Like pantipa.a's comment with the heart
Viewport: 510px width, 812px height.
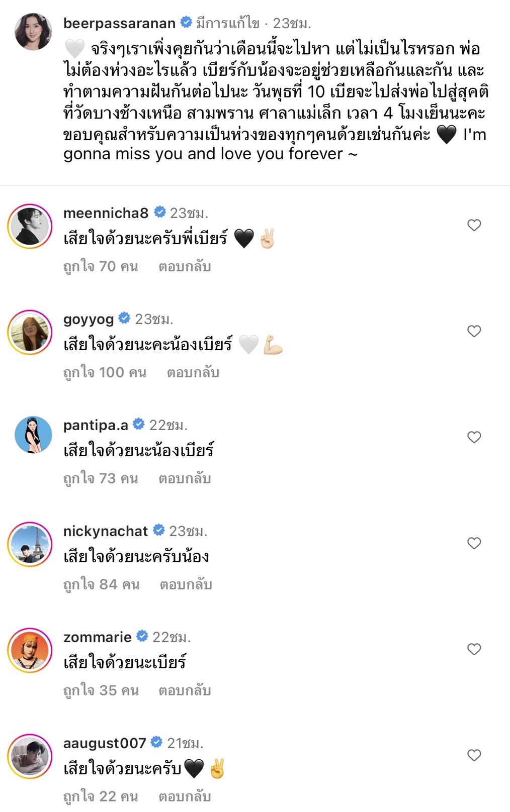click(474, 437)
